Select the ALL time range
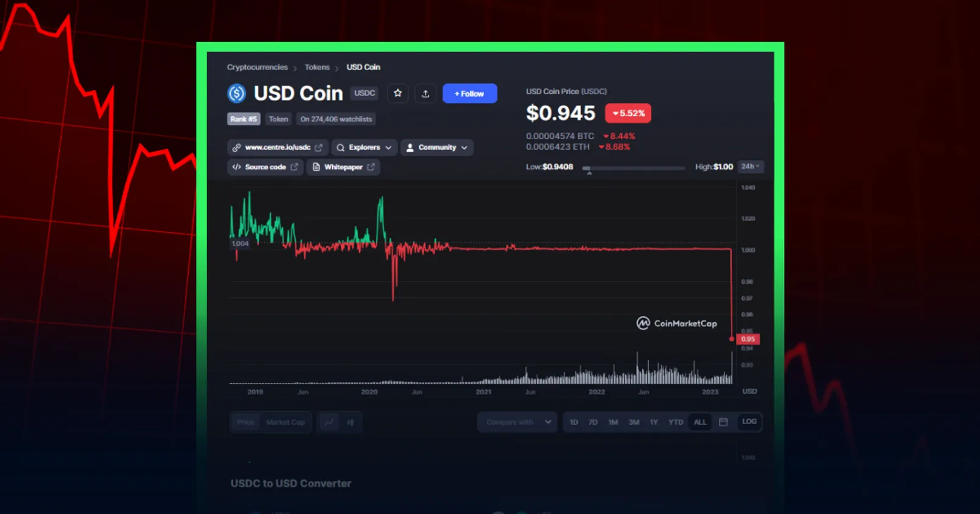This screenshot has width=980, height=514. coord(700,422)
